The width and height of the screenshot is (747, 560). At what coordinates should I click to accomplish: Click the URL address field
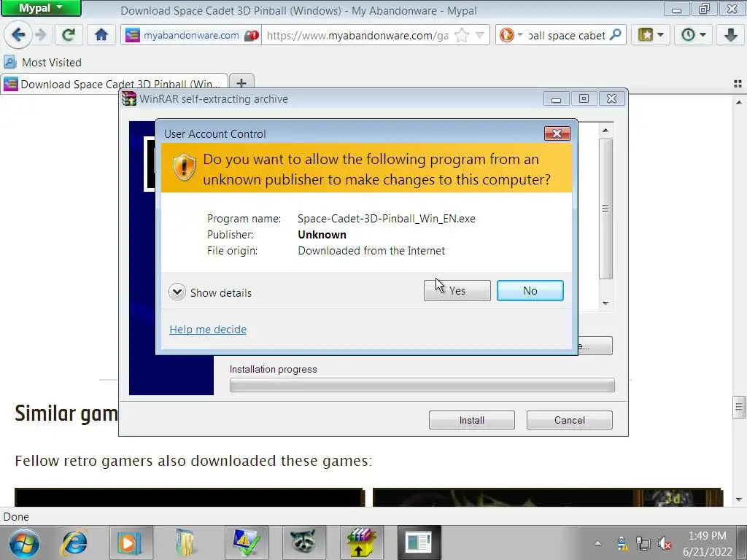tap(357, 35)
